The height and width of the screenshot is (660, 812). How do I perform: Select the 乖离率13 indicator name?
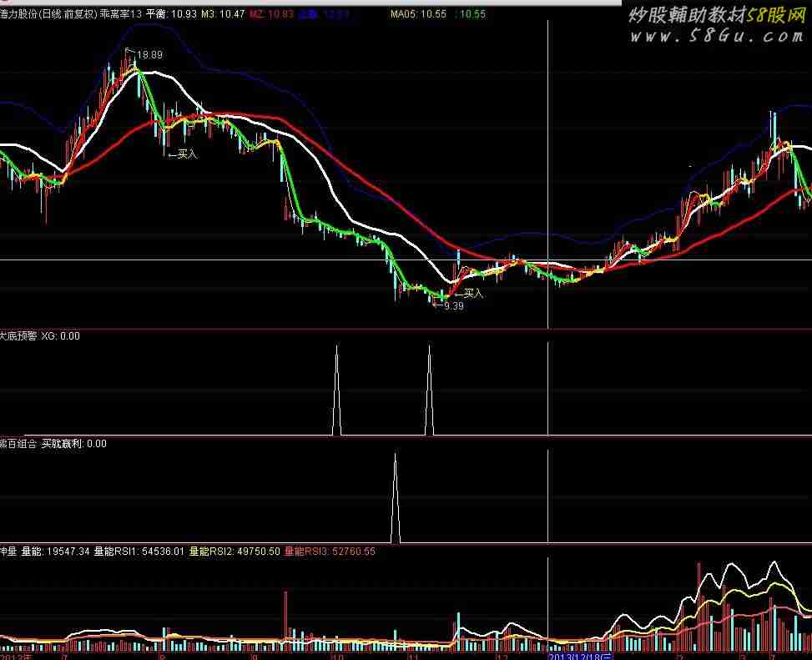point(120,14)
